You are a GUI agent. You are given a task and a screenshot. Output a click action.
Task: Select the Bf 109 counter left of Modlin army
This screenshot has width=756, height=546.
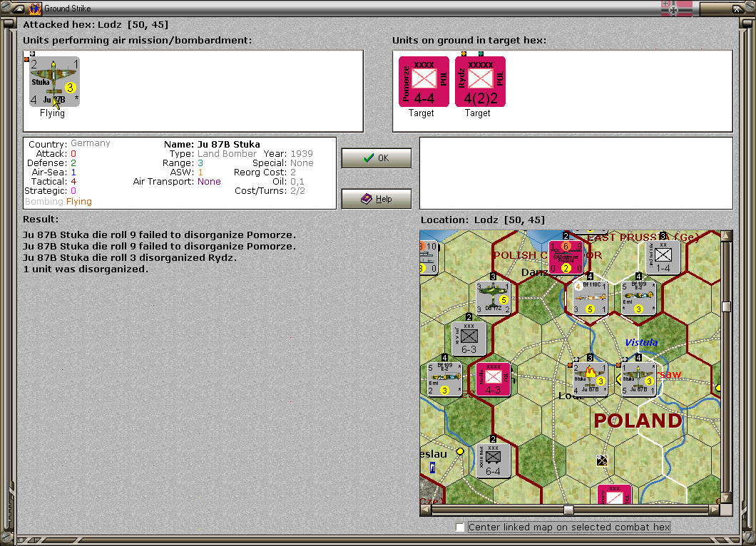pyautogui.click(x=444, y=379)
